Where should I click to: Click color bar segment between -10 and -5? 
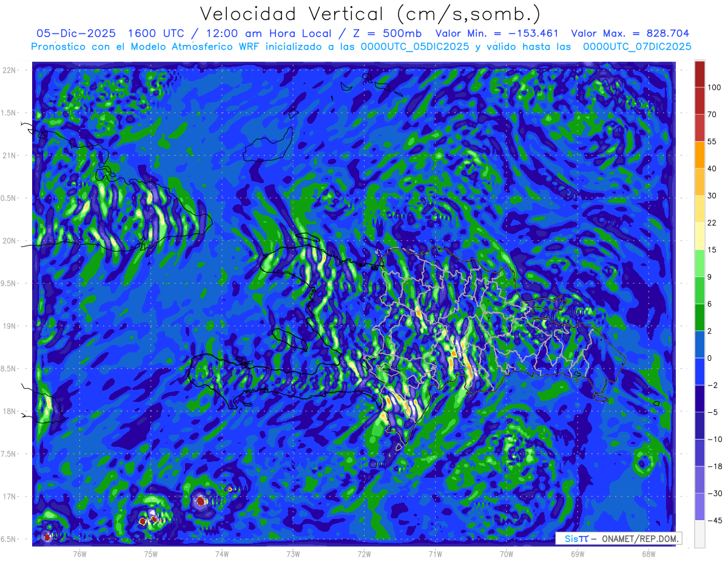tap(699, 425)
